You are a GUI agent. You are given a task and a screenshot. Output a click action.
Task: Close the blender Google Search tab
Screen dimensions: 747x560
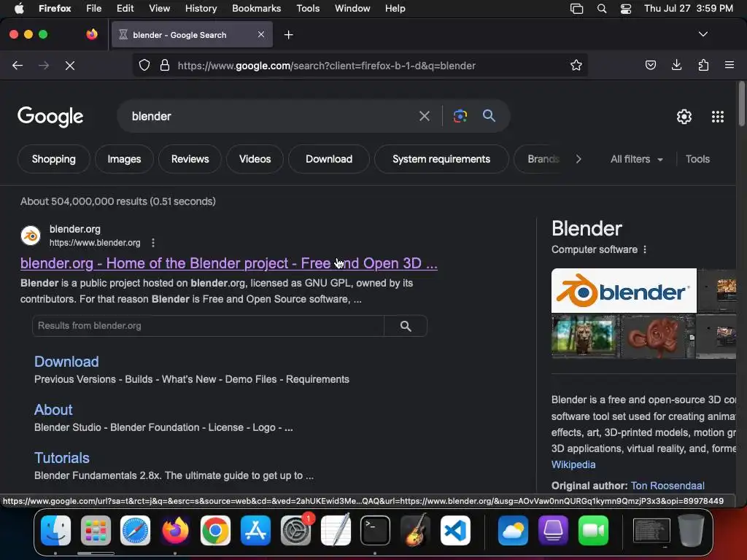click(261, 34)
